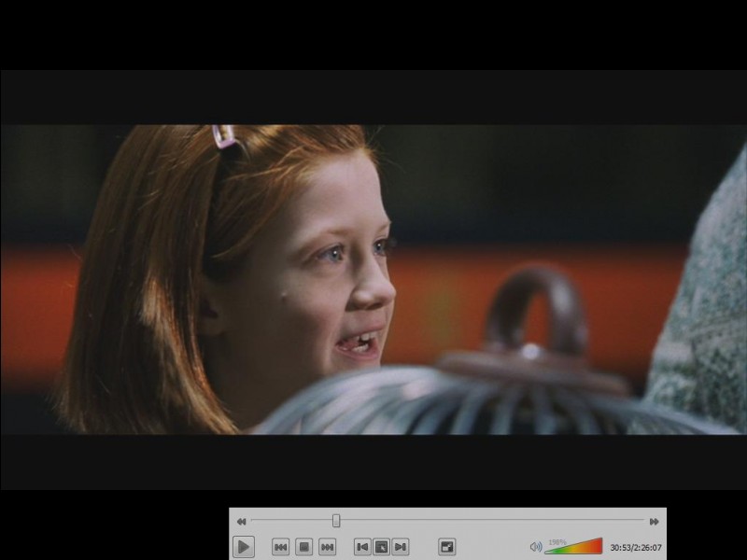Click the video frame area
This screenshot has height=560, width=747.
pos(373,279)
